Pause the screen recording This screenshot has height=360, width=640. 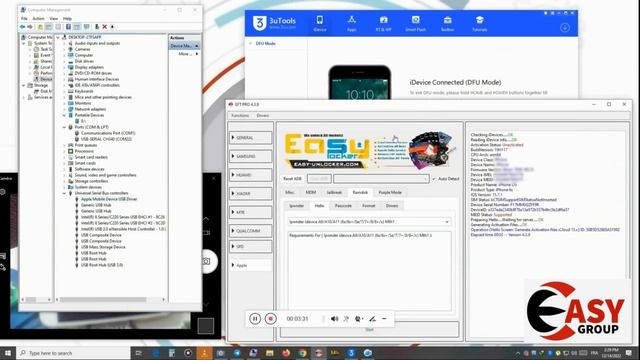[x=255, y=319]
